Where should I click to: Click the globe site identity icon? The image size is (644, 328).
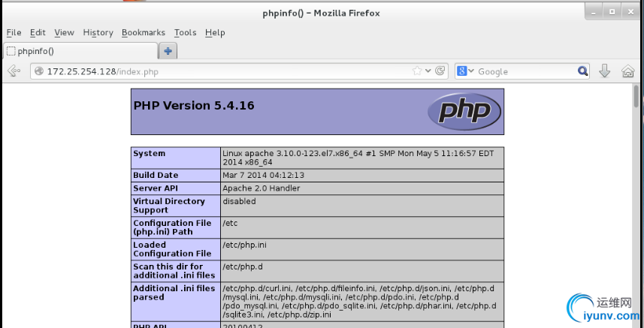pyautogui.click(x=39, y=71)
